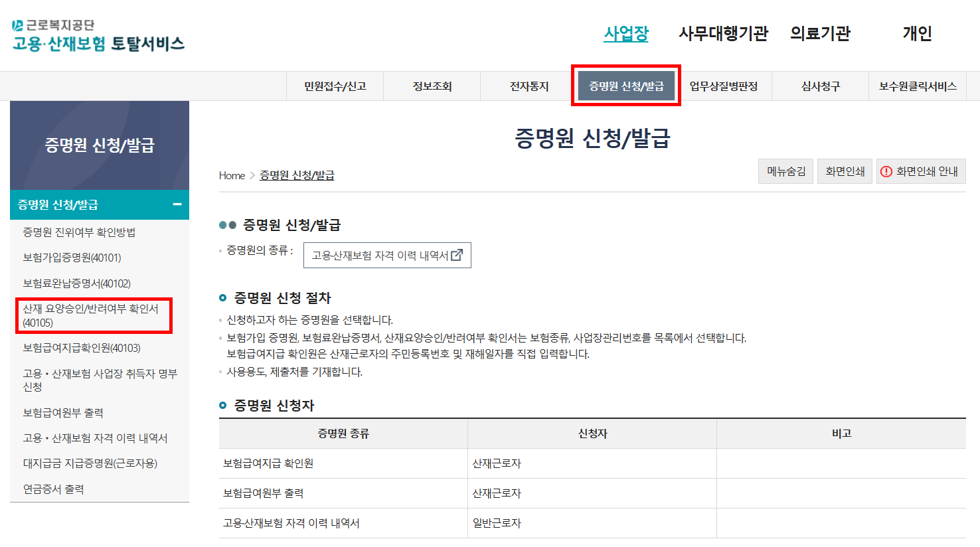This screenshot has width=980, height=547.
Task: Click 증명원 신청/발급 breadcrumb link
Action: (x=297, y=175)
